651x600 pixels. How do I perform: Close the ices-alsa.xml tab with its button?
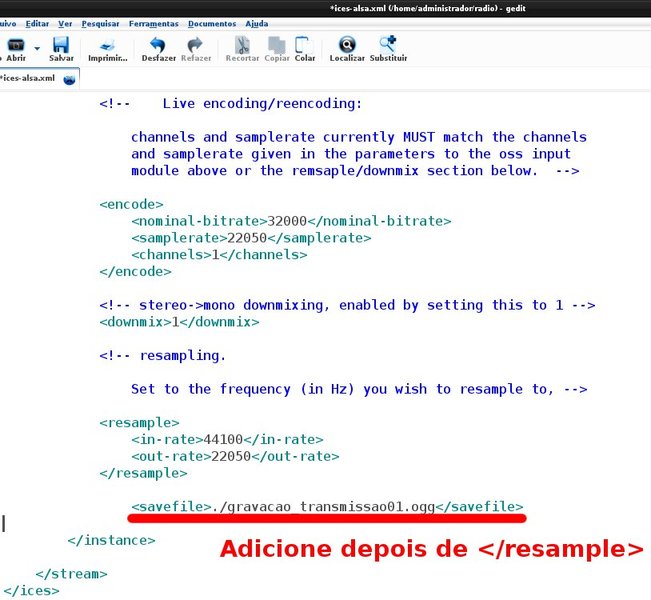point(69,78)
